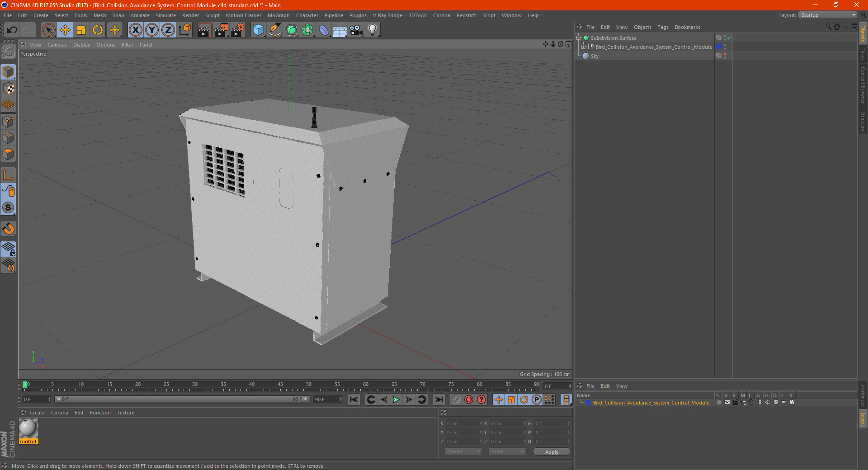Activate the Rotate tool

pyautogui.click(x=98, y=30)
